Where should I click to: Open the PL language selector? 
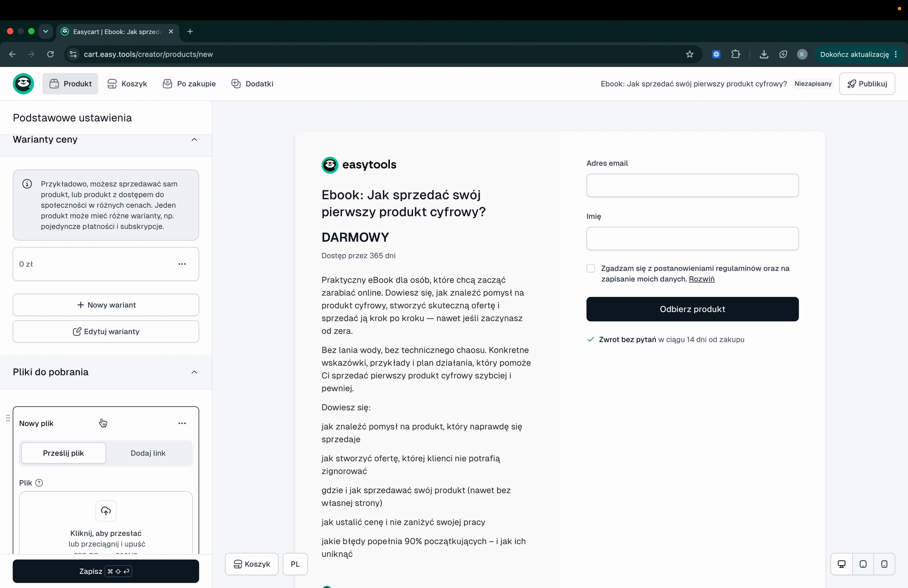(x=295, y=564)
